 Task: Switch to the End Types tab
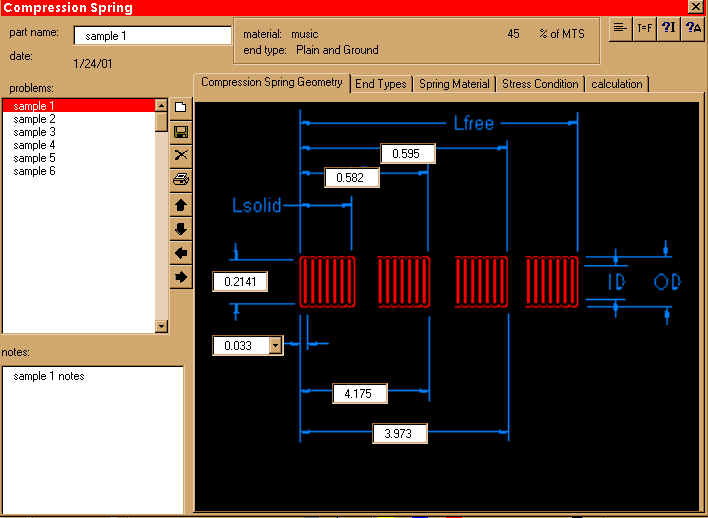(x=381, y=84)
